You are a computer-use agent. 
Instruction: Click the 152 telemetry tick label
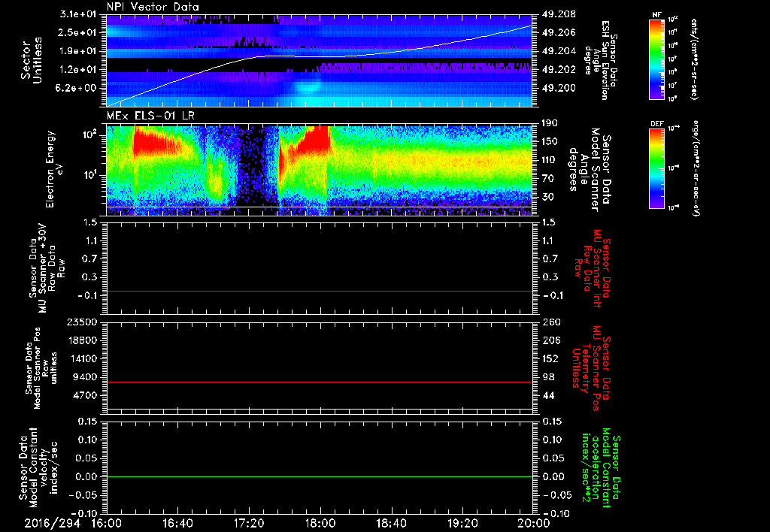pos(550,358)
